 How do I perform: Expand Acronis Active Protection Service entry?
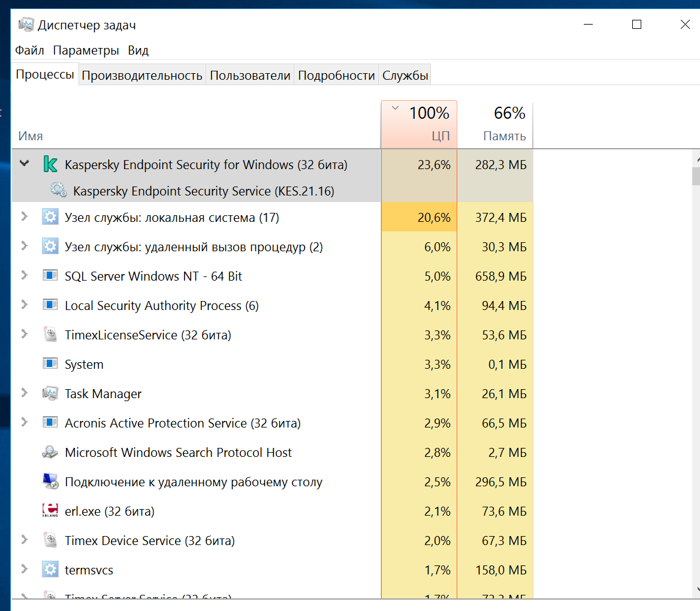(25, 422)
